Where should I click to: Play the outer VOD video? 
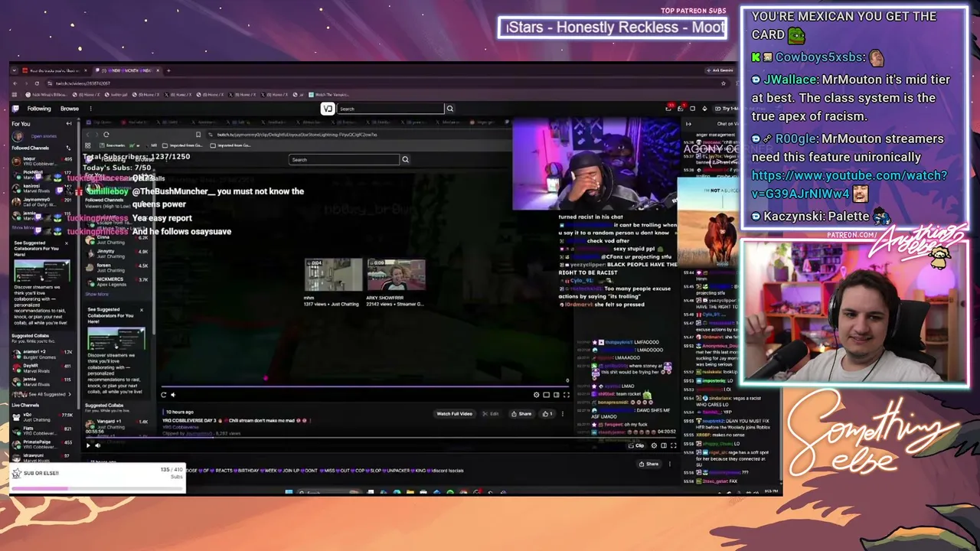point(88,445)
